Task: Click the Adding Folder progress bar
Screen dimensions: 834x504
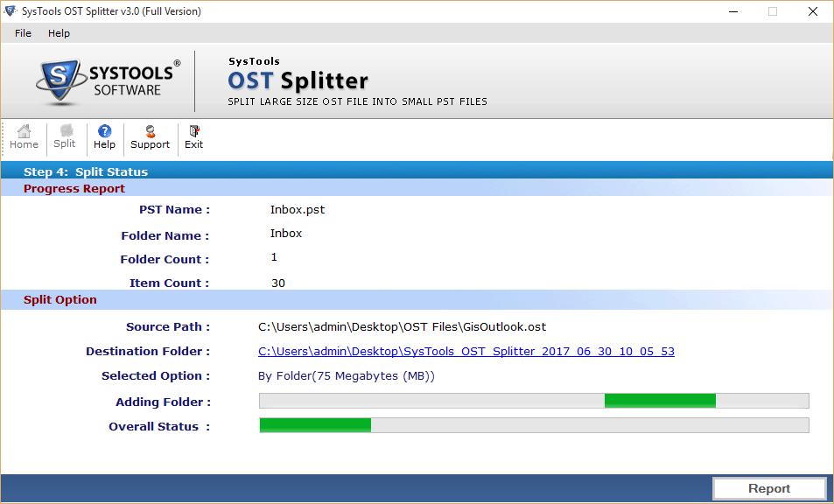Action: (534, 401)
